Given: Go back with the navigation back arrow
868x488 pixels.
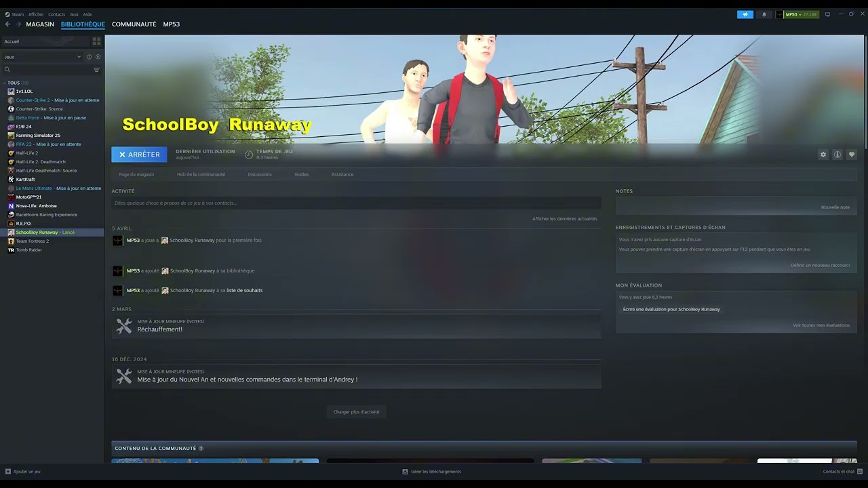Looking at the screenshot, I should (x=8, y=24).
